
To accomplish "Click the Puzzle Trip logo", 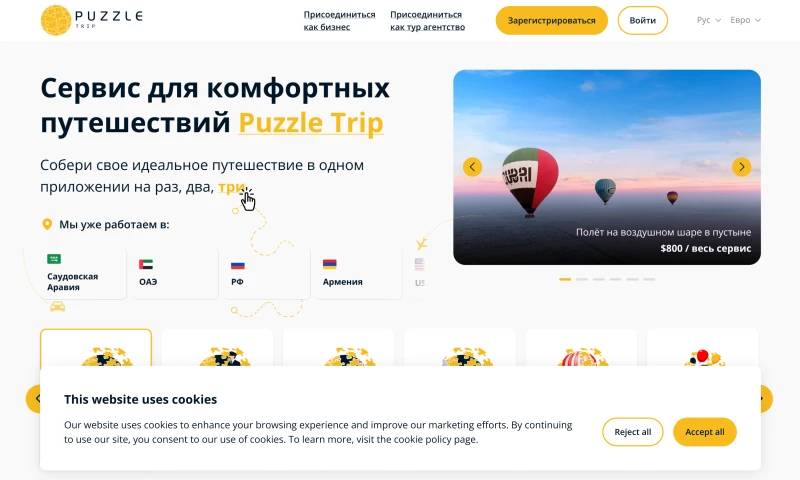I will [x=92, y=20].
